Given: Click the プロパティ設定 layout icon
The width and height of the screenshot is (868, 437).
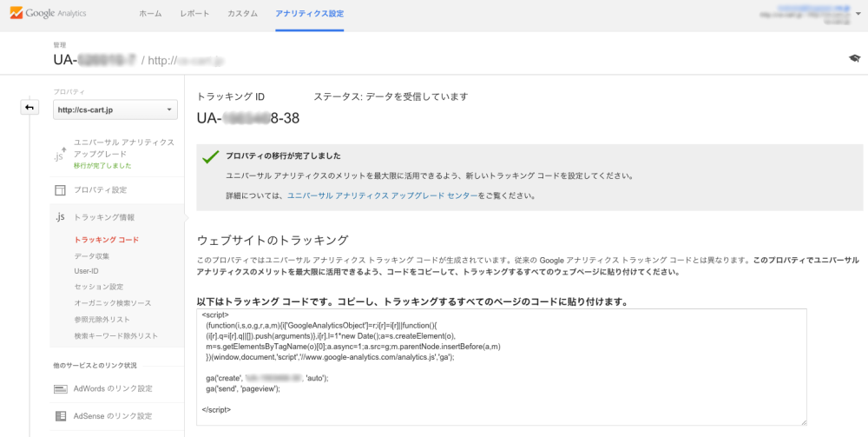Looking at the screenshot, I should pyautogui.click(x=60, y=190).
